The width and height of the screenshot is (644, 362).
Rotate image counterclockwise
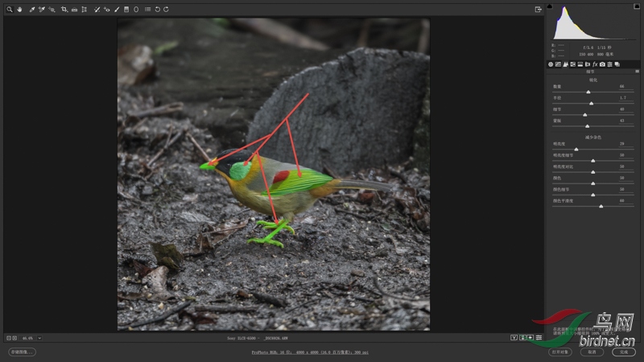(x=157, y=10)
